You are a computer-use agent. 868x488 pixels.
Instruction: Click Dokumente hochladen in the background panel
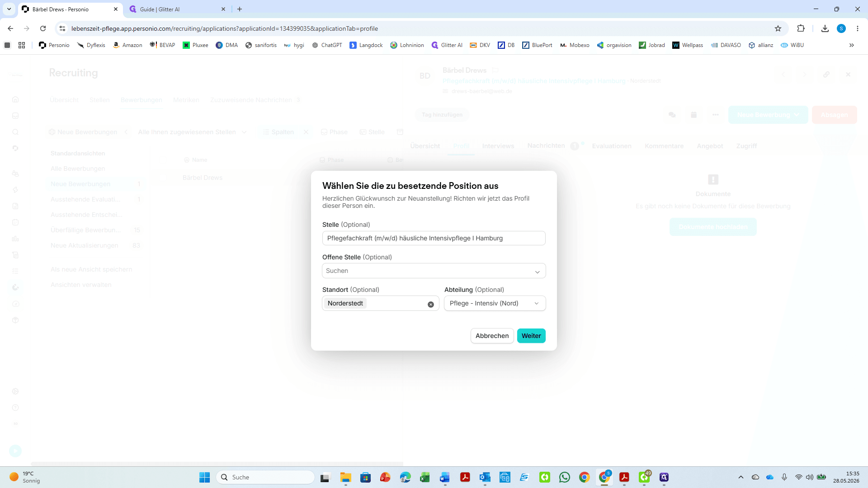[x=713, y=227]
